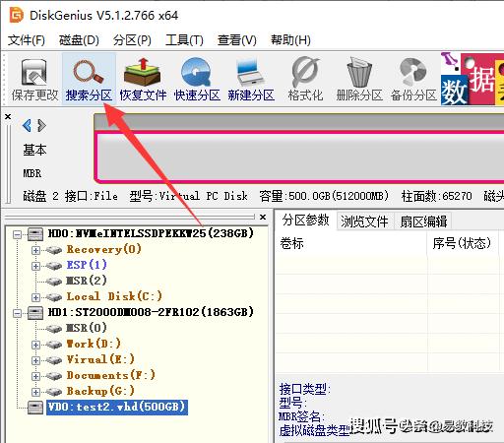Close the disk map panel with X
The width and height of the screenshot is (504, 443).
(x=8, y=116)
